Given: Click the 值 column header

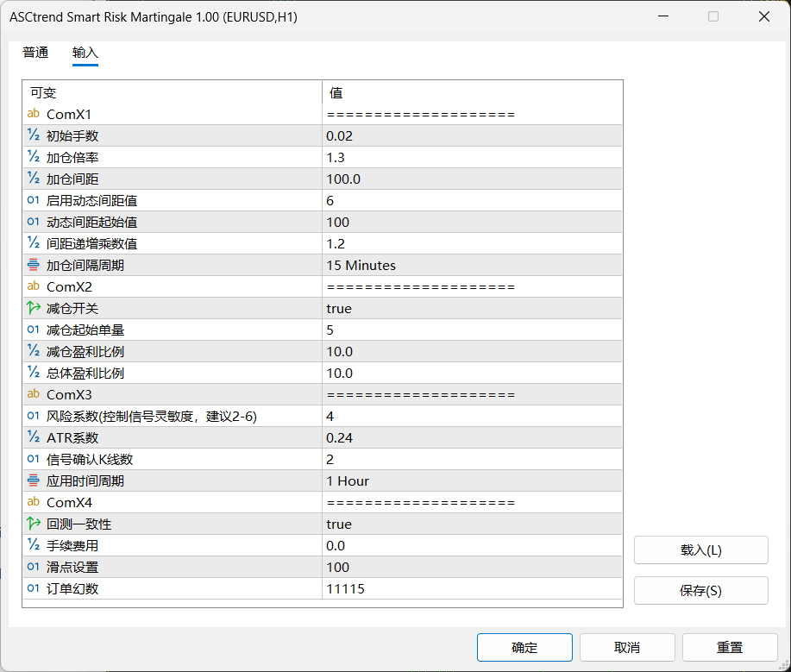Looking at the screenshot, I should coord(472,93).
